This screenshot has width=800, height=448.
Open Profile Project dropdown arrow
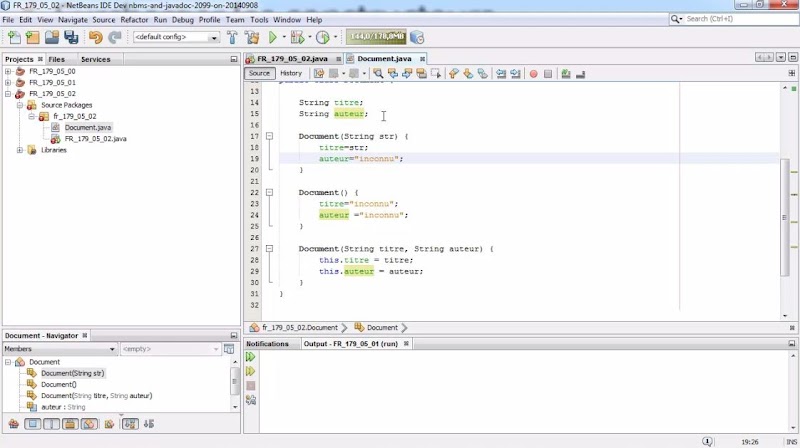click(335, 37)
